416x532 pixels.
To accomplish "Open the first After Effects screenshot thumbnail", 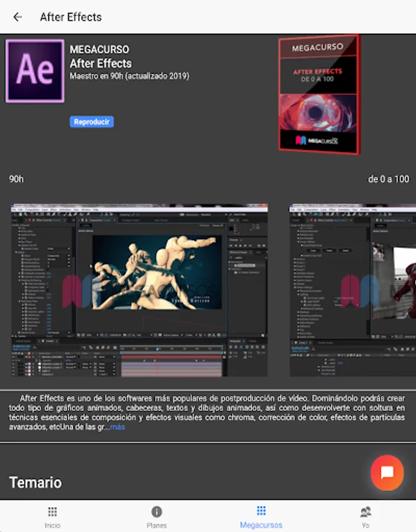I will click(139, 290).
